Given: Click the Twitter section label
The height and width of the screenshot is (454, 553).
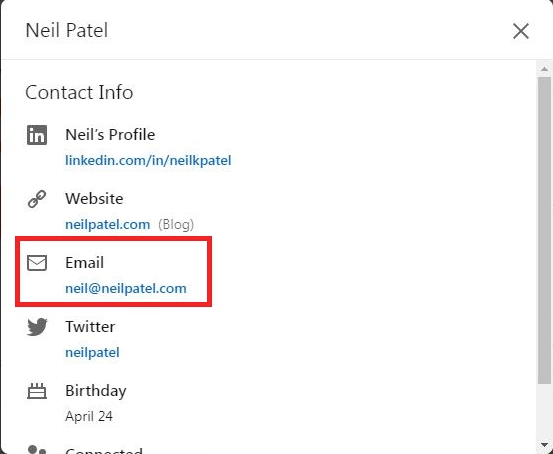Looking at the screenshot, I should point(90,327).
